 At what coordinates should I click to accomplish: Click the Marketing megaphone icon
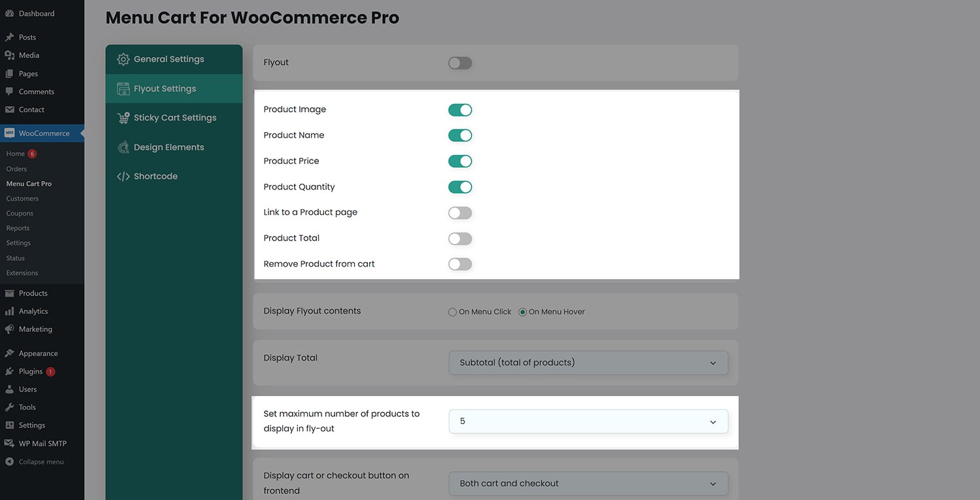(9, 329)
